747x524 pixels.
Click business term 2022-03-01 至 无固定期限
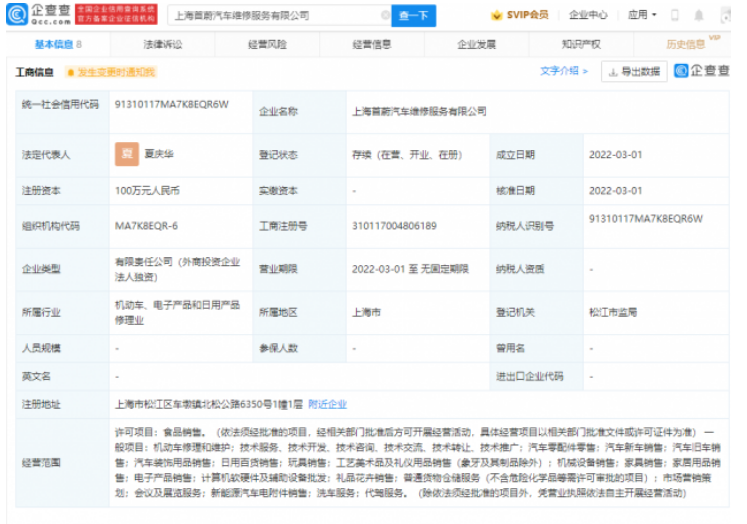pyautogui.click(x=410, y=269)
